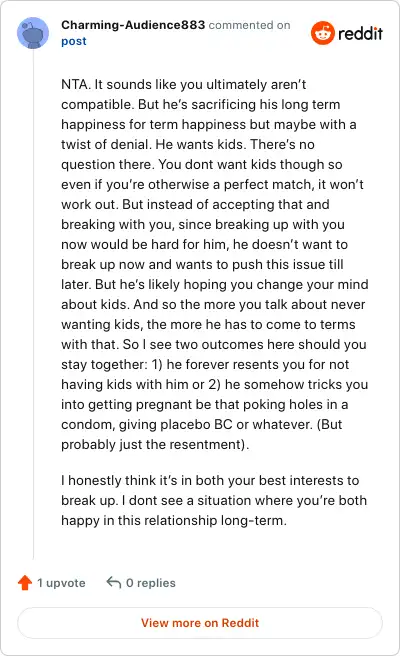Click the "View more on Reddit" button

click(200, 623)
